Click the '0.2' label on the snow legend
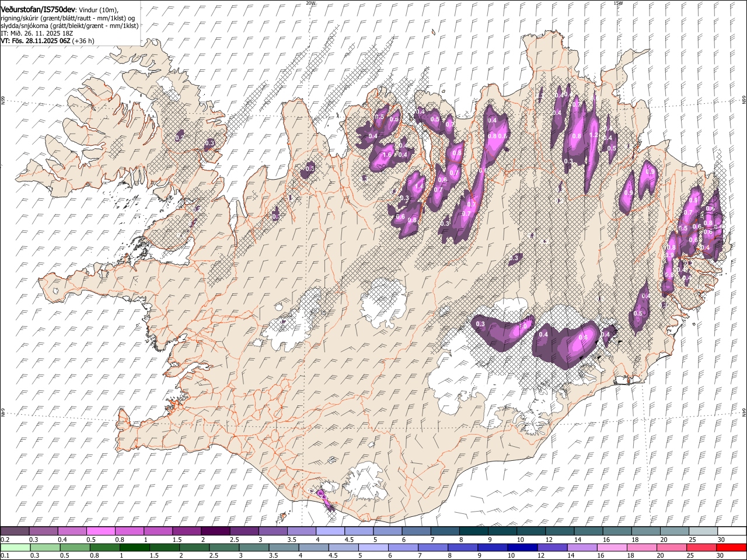This screenshot has width=747, height=560. 5,540
